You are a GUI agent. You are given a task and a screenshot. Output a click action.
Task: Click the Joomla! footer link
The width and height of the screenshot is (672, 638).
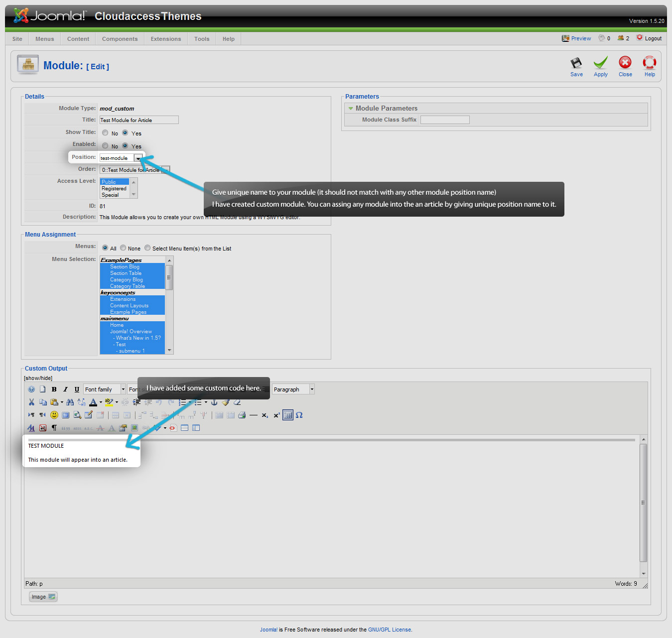coord(269,630)
